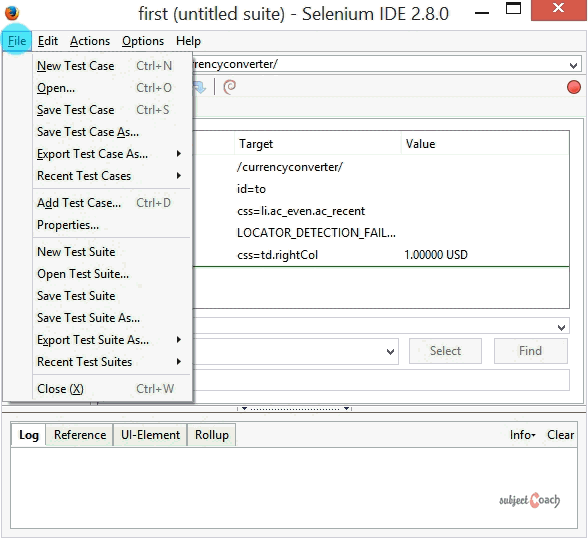Choose New Test Case from the File menu
The height and width of the screenshot is (540, 588).
pos(112,66)
